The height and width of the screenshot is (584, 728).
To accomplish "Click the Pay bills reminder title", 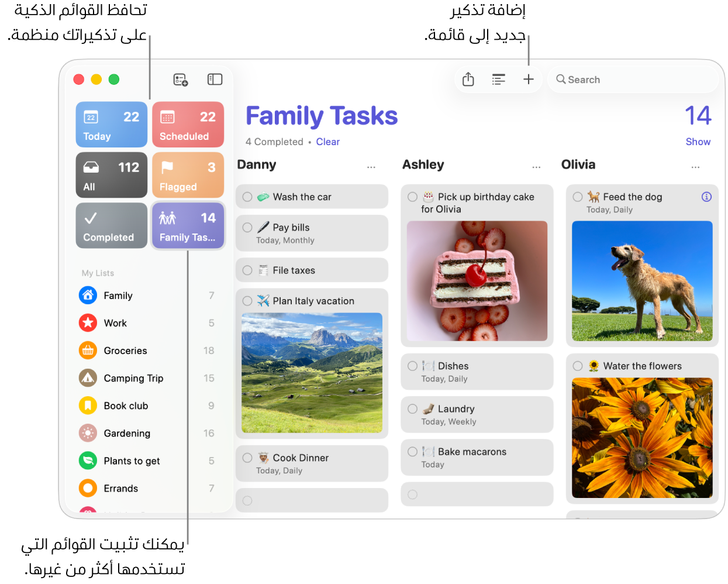I will point(291,227).
